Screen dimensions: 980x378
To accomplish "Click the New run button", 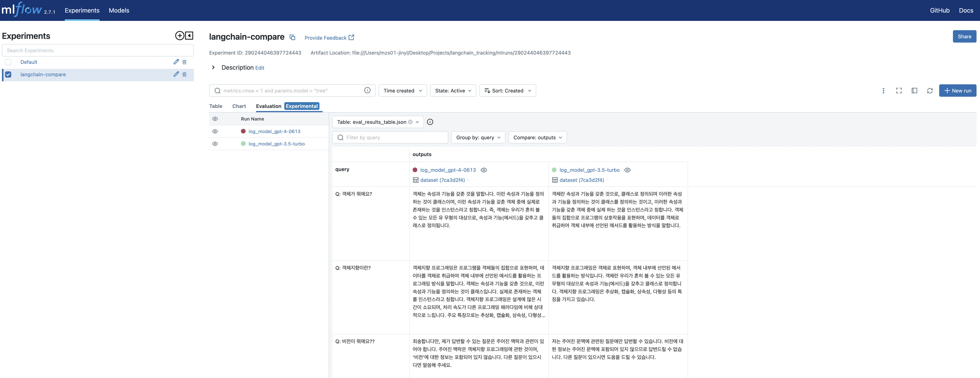I will pos(957,91).
